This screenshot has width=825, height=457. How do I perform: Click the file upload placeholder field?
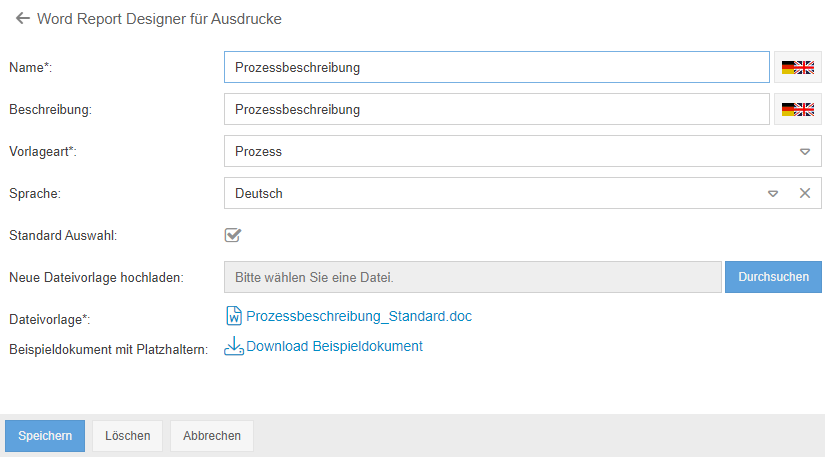472,277
